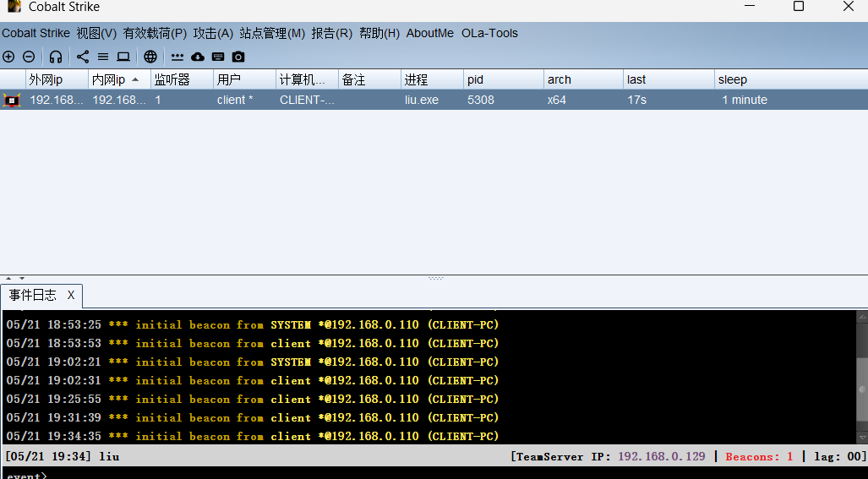Maximize the Cobalt Strike window
Viewport: 868px width, 479px height.
click(798, 6)
